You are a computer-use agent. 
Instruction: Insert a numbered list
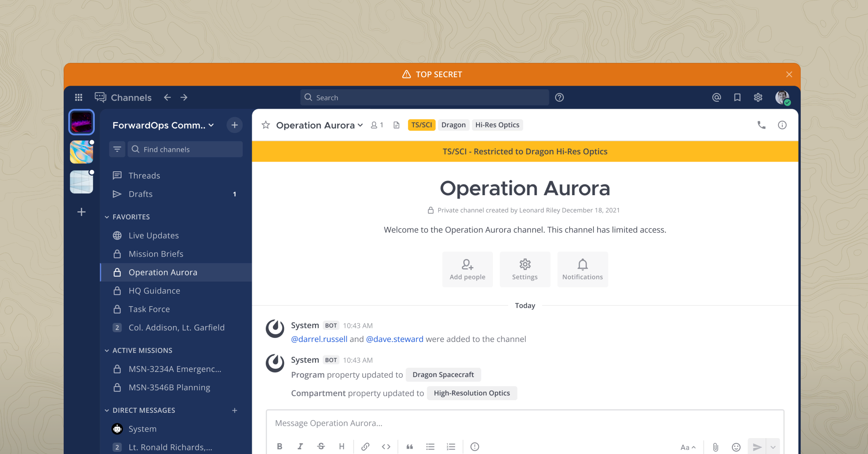pos(451,446)
